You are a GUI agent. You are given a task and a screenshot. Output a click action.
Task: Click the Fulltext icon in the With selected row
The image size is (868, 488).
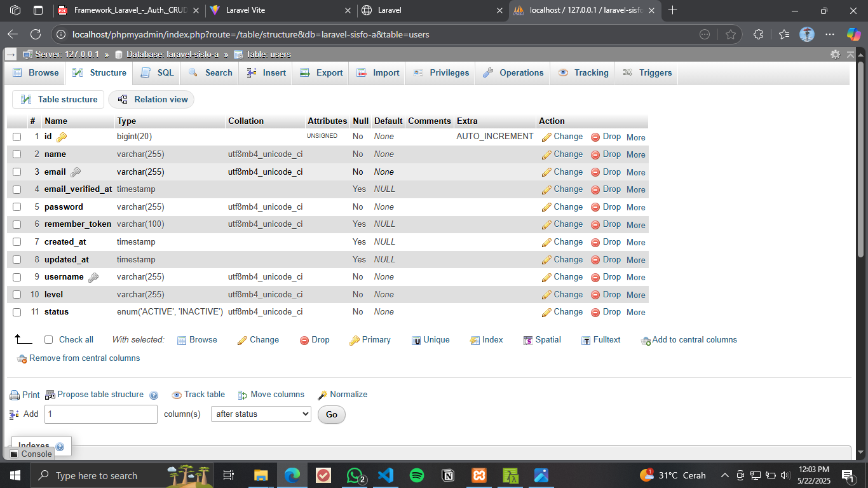[586, 341]
